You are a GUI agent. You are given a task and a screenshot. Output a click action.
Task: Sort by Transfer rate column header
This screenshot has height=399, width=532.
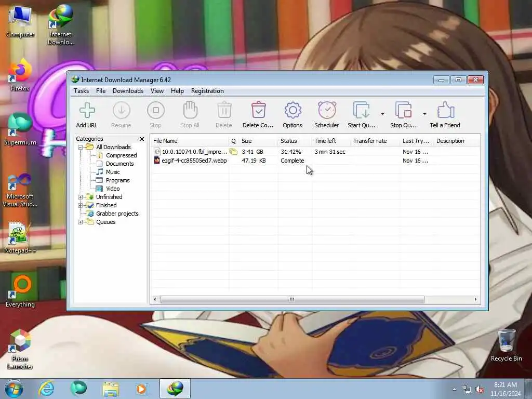[376, 141]
